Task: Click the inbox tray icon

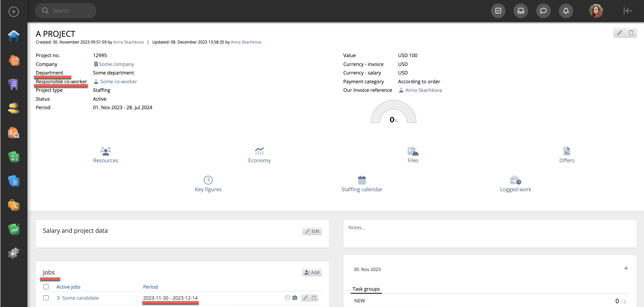Action: (x=521, y=11)
